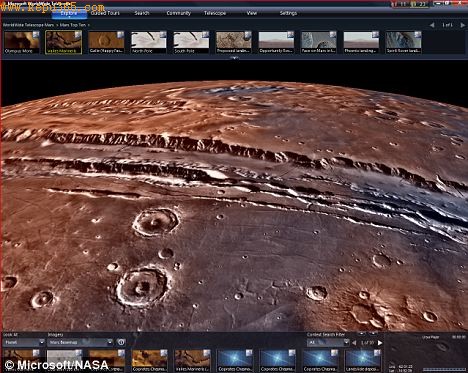Click corner badge on Olympus Mons thumbnail

pyautogui.click(x=36, y=34)
